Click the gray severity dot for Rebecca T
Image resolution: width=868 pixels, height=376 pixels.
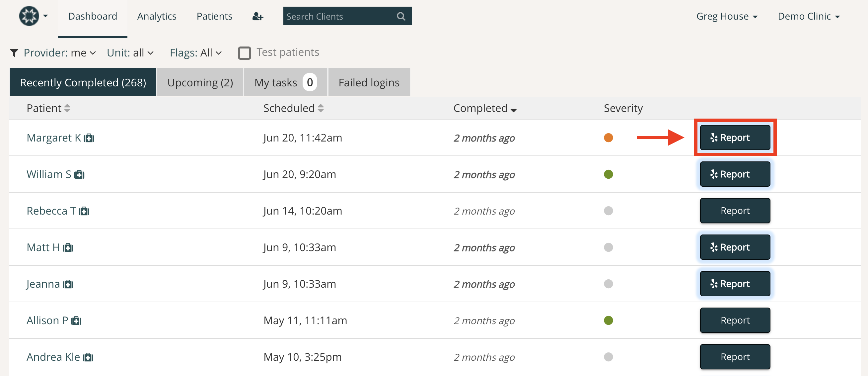[x=608, y=211]
